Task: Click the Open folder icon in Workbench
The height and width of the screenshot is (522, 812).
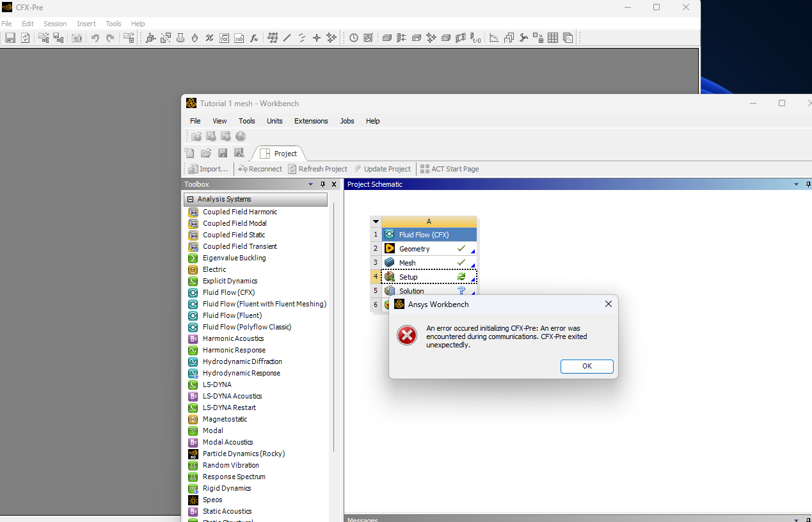Action: (205, 153)
